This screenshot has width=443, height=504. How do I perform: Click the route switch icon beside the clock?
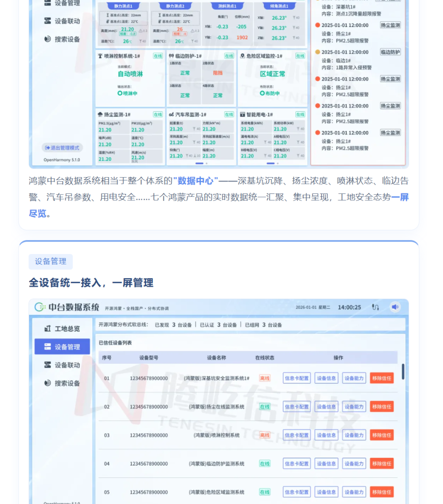pyautogui.click(x=375, y=307)
